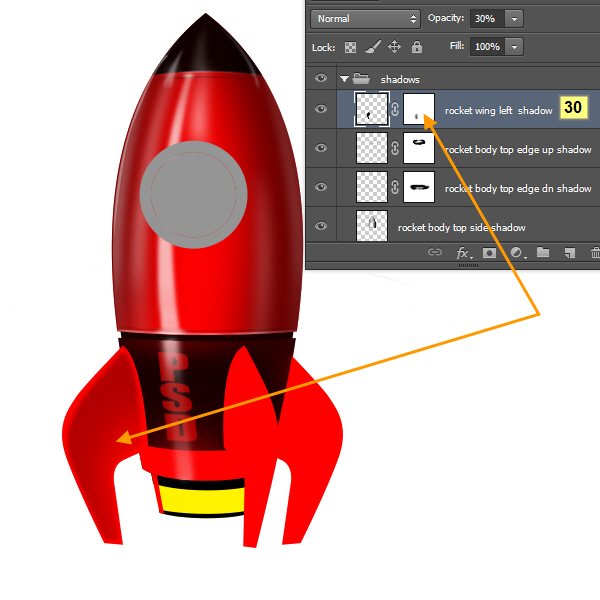
Task: Click the create new group folder icon
Action: point(542,253)
